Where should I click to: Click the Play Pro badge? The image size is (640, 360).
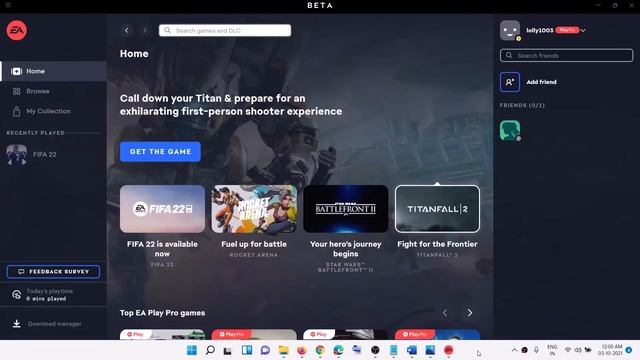coord(567,30)
